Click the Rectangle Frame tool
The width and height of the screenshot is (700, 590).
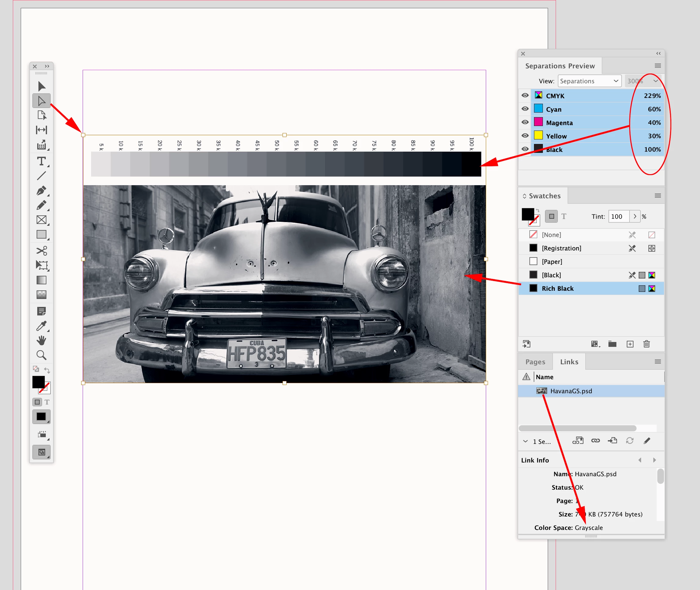41,220
